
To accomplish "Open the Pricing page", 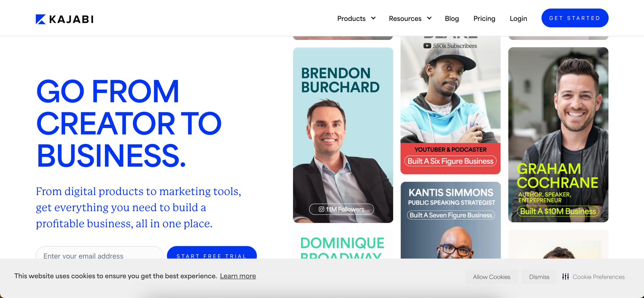I will tap(484, 19).
